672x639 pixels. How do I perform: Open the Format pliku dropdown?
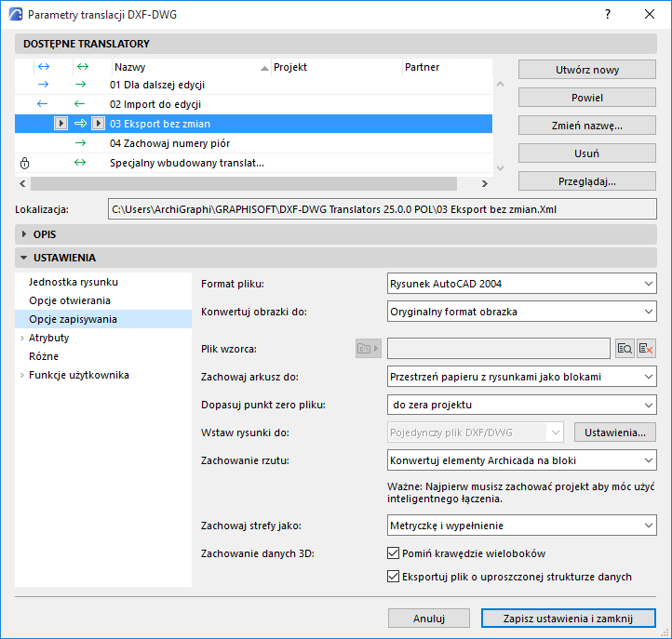pos(521,284)
